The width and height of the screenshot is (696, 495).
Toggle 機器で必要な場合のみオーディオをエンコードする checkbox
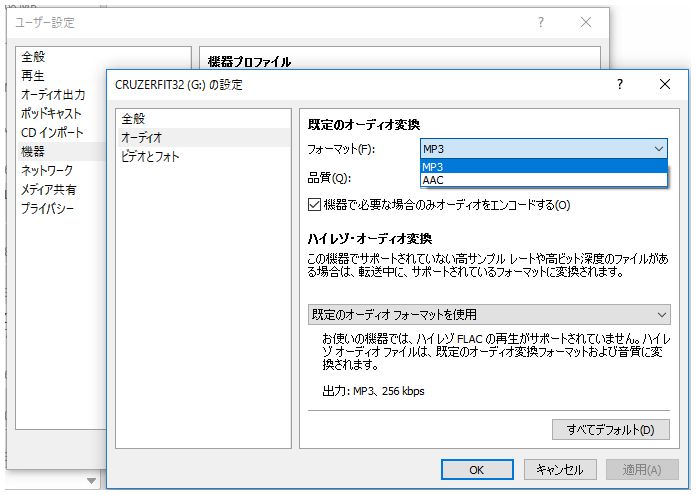coord(314,205)
